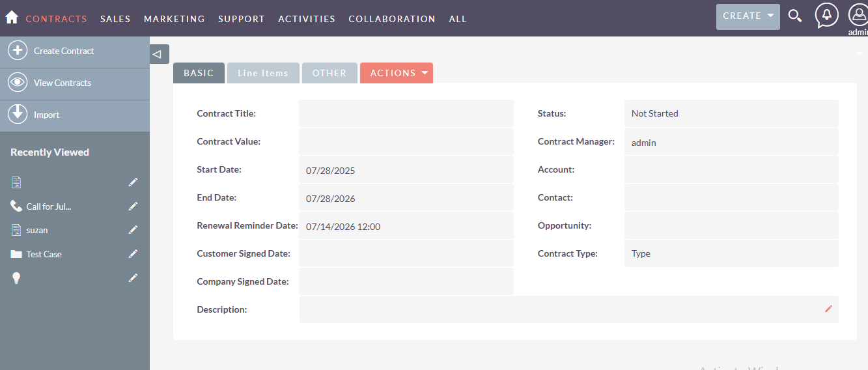Click edit pencil in Description field
Viewport: 868px width, 370px height.
[x=828, y=309]
